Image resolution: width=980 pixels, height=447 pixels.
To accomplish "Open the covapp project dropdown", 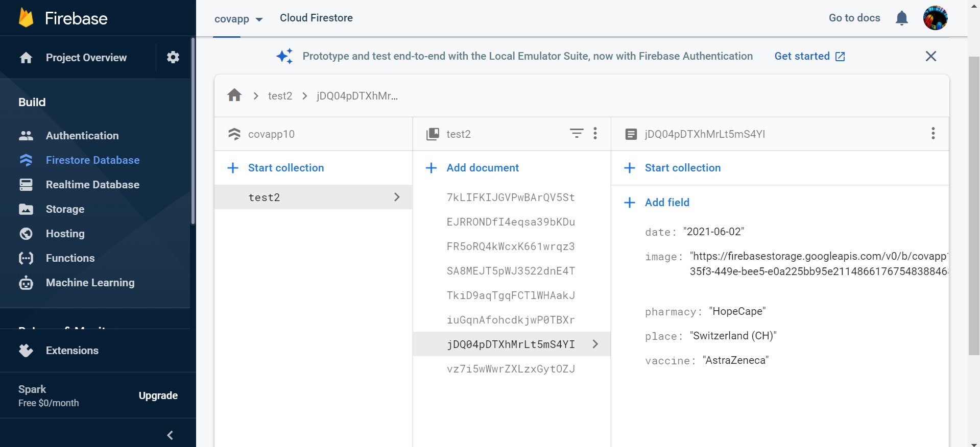I will click(x=238, y=19).
